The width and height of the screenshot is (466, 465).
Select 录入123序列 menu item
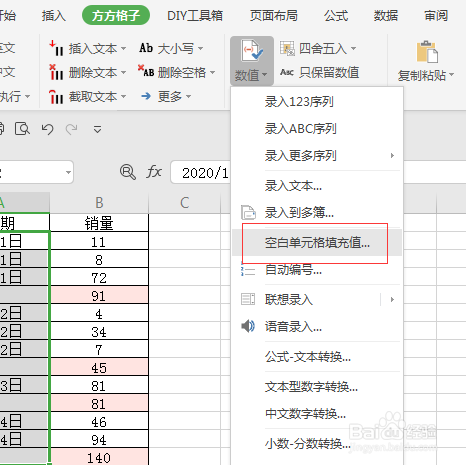[317, 102]
